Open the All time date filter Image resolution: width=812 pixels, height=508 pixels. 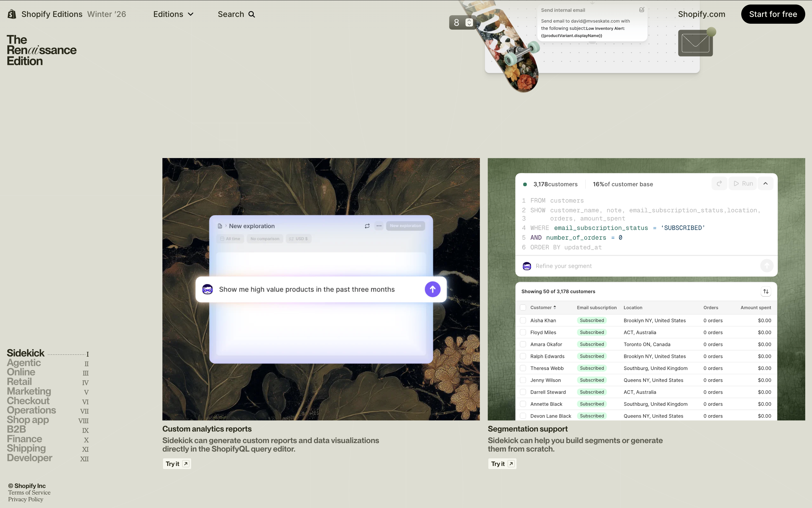pos(230,239)
